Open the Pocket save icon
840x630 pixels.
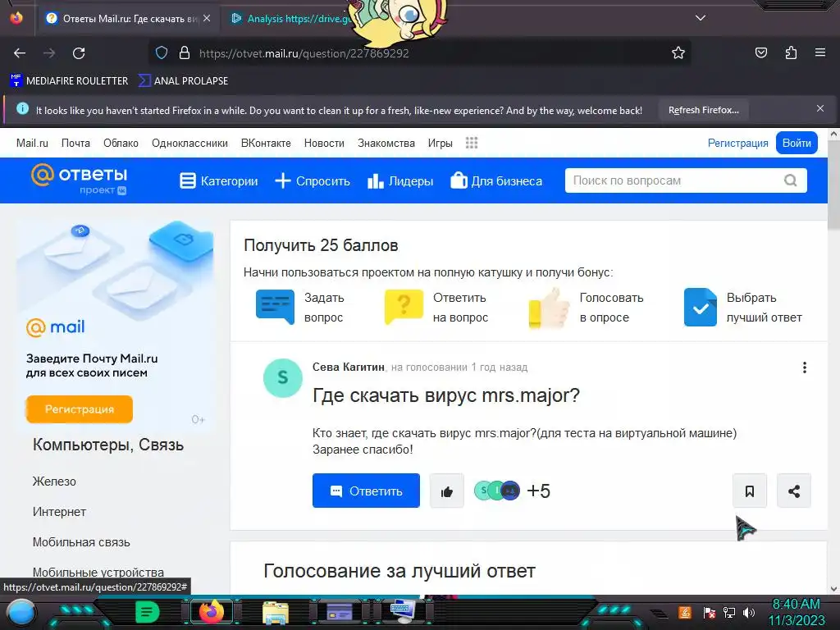761,53
